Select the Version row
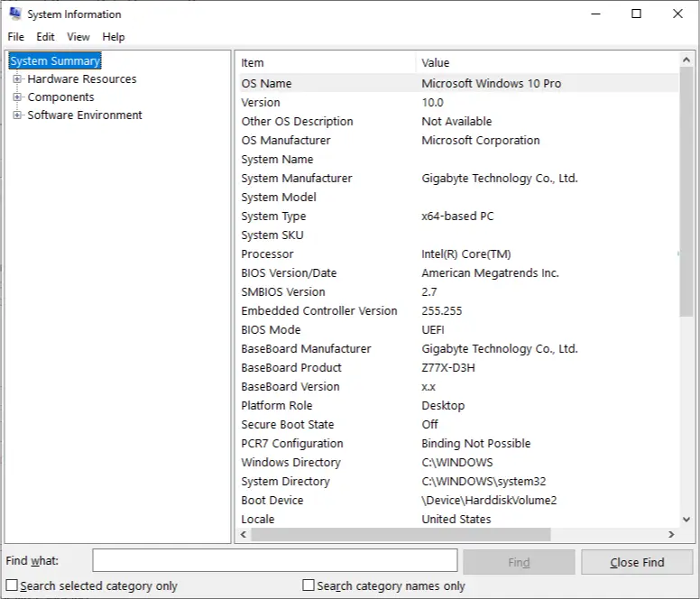The image size is (700, 599). pos(457,102)
